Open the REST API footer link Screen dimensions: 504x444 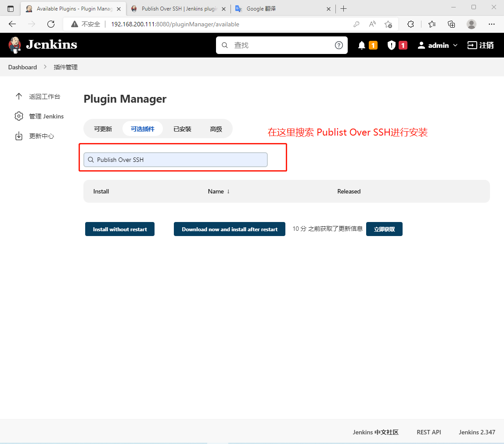pos(429,432)
